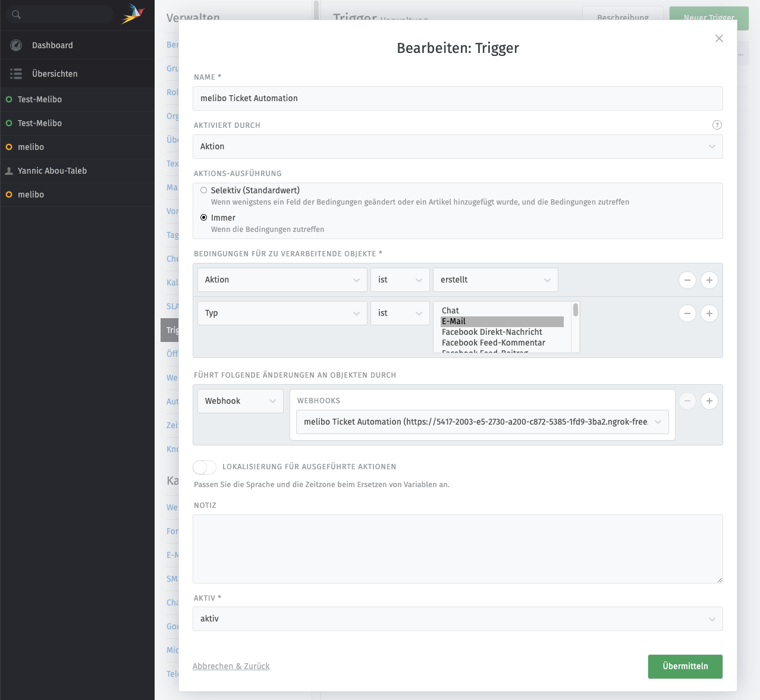Click the Übermitteln button
This screenshot has height=700, width=760.
(685, 667)
